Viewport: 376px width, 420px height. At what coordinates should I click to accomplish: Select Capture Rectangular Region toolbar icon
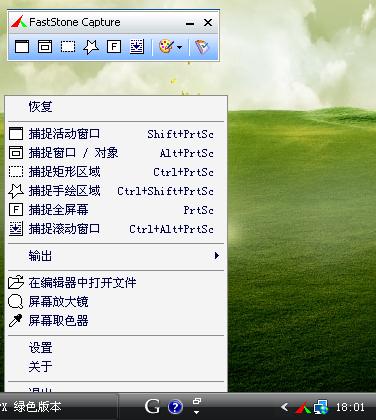click(x=68, y=47)
